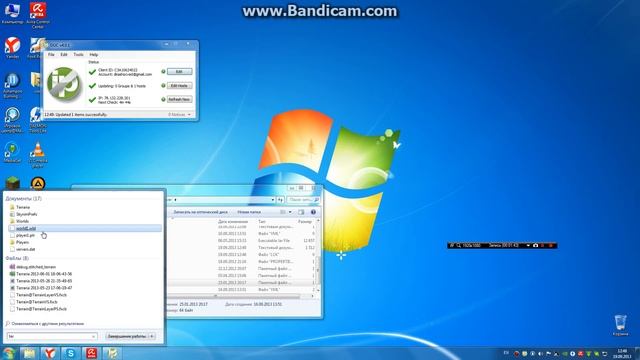
Task: Click the Explorer refresh button
Action: (280, 200)
